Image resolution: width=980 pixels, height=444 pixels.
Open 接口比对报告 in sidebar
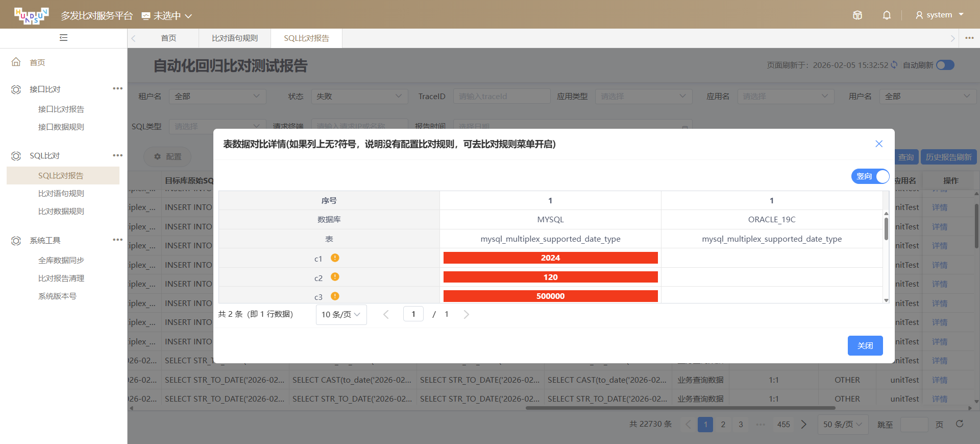click(x=61, y=109)
